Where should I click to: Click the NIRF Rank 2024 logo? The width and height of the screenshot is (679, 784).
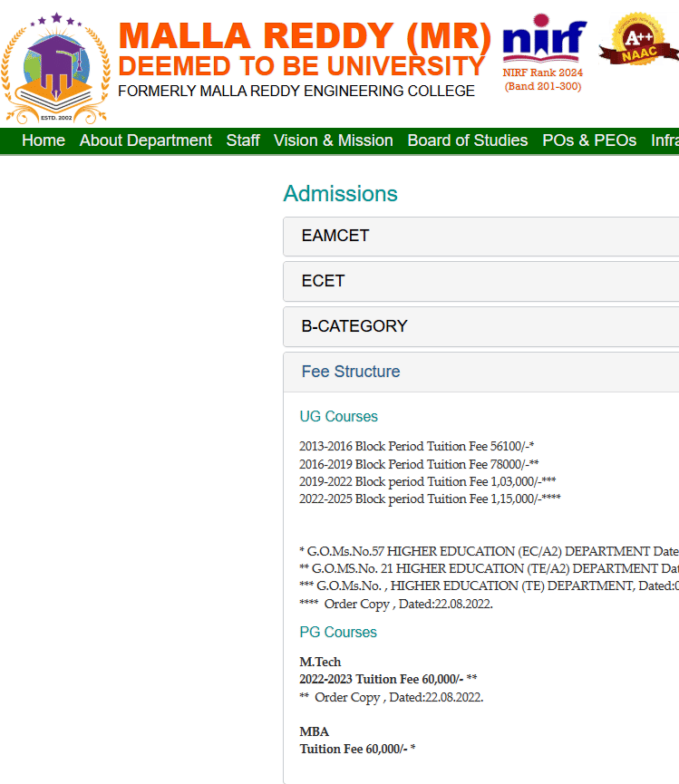point(544,39)
